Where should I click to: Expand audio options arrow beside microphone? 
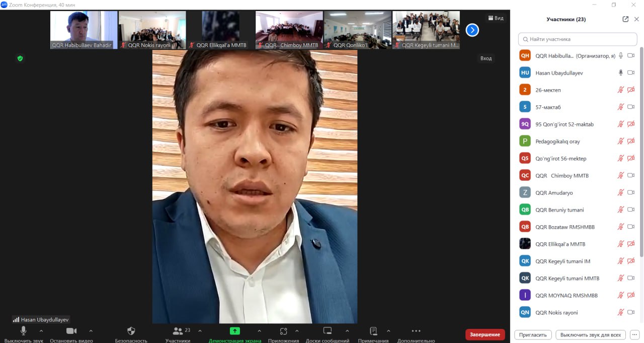[41, 331]
